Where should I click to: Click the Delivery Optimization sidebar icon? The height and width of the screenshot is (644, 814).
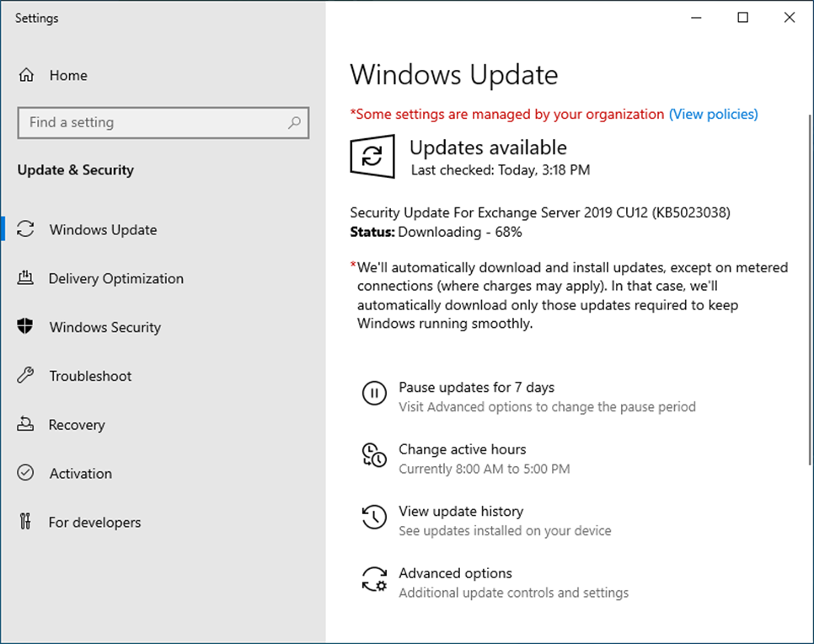click(x=26, y=278)
